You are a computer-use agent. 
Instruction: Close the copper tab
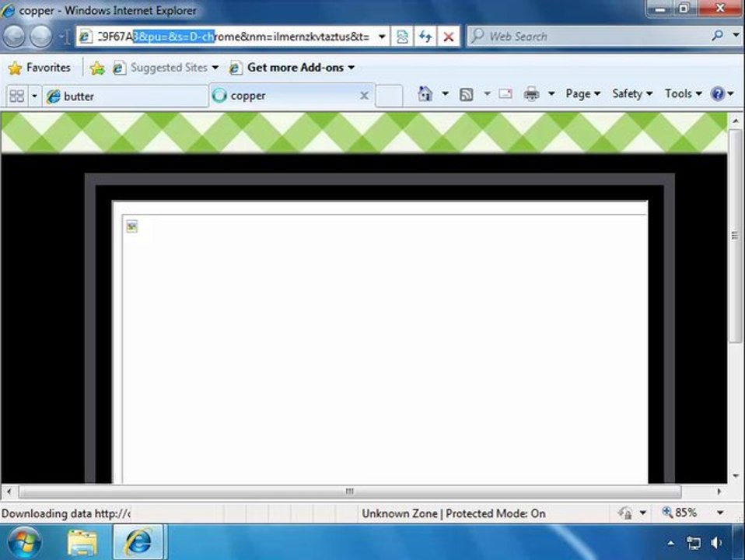pyautogui.click(x=365, y=96)
